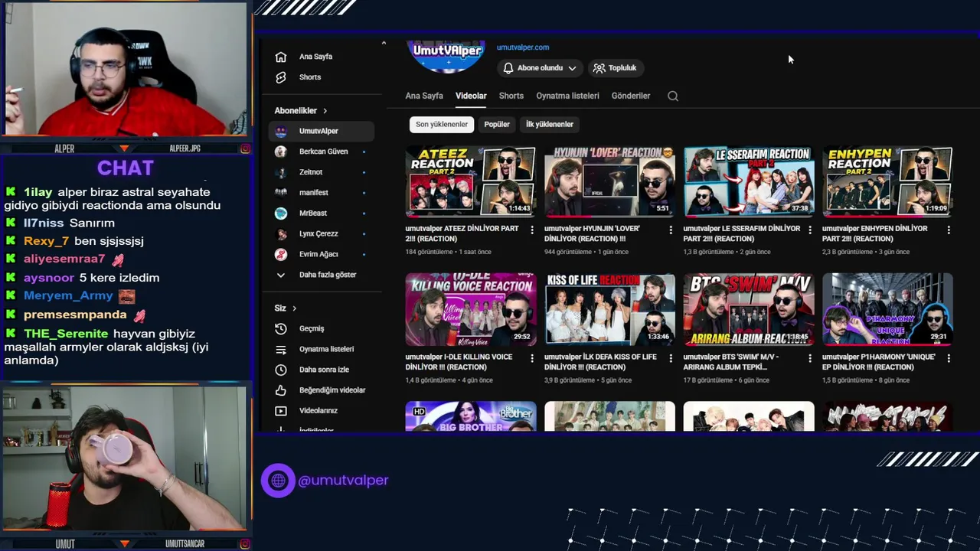Open MrBeast channel avatar
This screenshot has height=551, width=980.
tap(281, 214)
